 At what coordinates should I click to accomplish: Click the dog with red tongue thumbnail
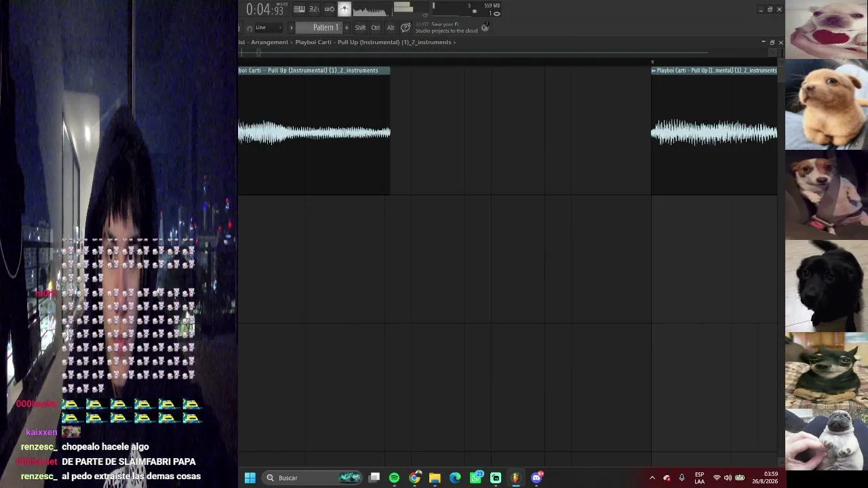click(827, 30)
